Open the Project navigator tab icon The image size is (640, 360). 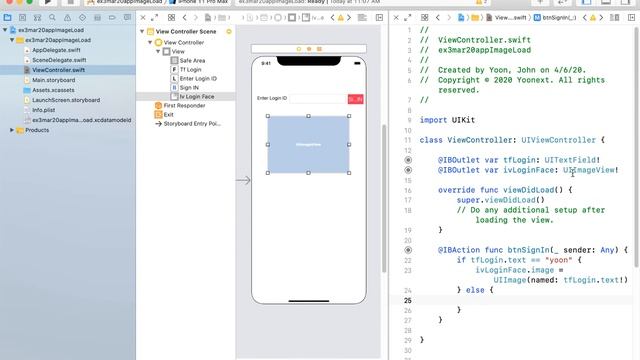[x=7, y=18]
